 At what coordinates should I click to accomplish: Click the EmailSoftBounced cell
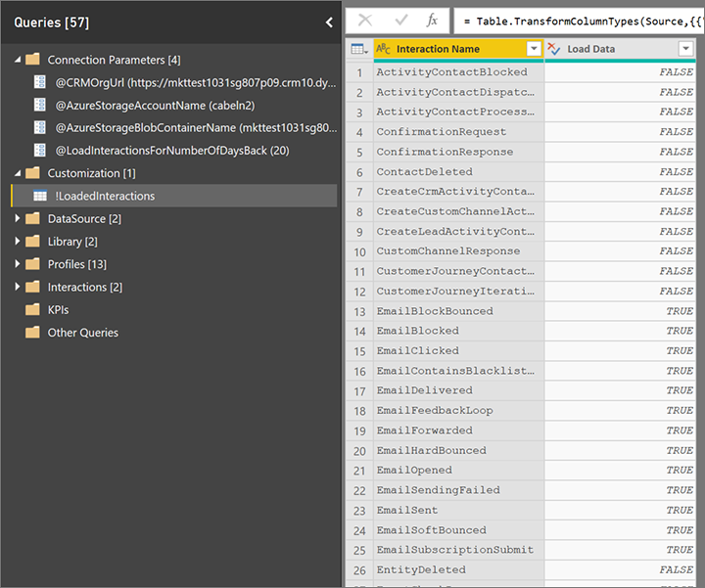pyautogui.click(x=458, y=530)
